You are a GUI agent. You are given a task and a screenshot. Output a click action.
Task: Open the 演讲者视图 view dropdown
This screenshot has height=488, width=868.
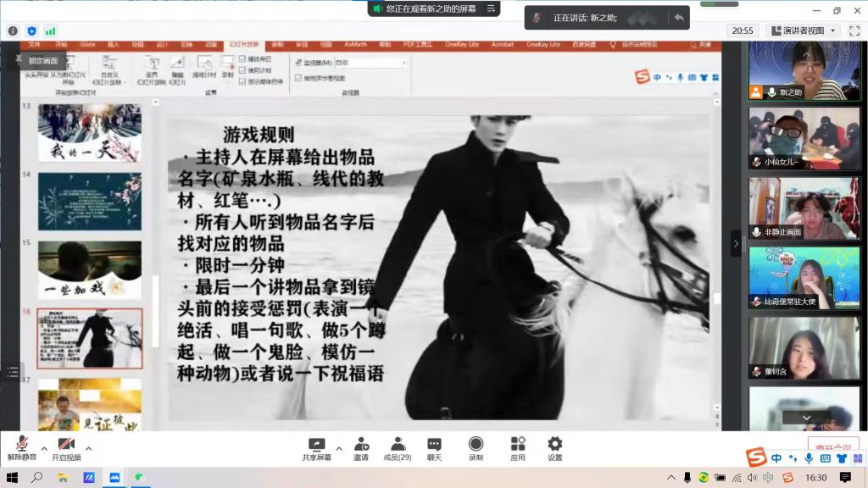pos(803,30)
